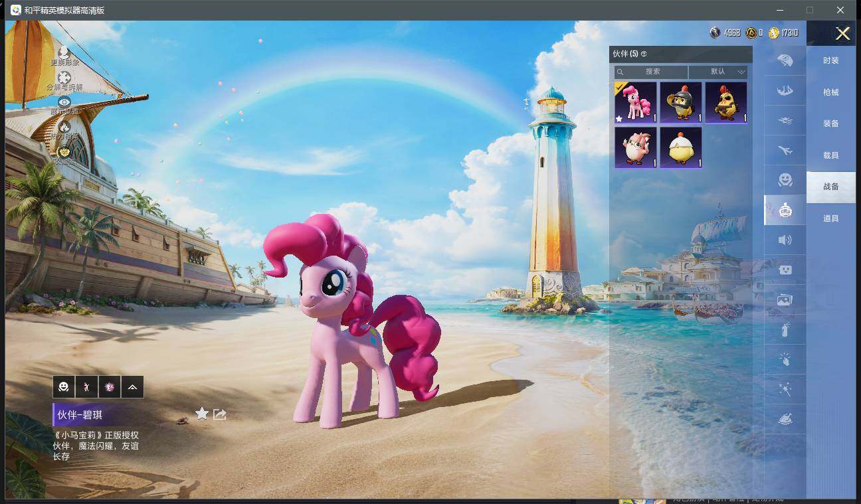
Task: Select the eggshell-hat yellow chick thumbnail
Action: [681, 148]
